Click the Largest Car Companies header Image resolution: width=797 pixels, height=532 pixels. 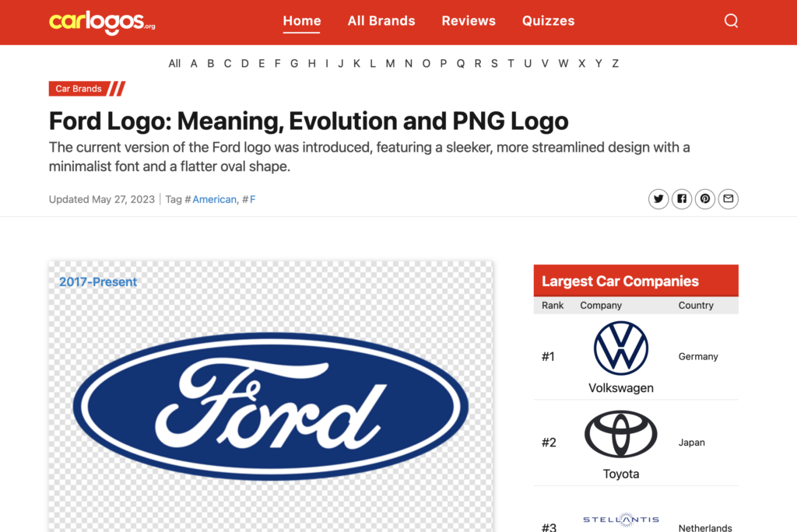click(x=636, y=281)
